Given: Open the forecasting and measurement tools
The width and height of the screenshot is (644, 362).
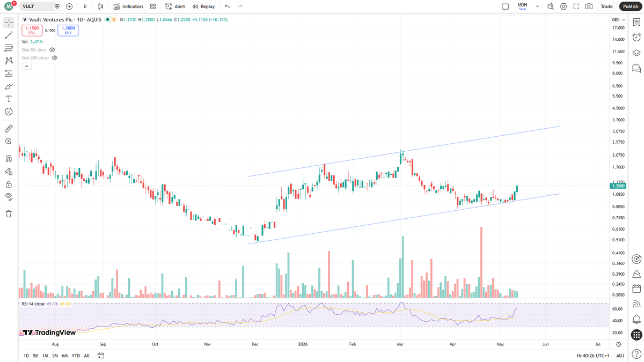Looking at the screenshot, I should click(x=9, y=73).
